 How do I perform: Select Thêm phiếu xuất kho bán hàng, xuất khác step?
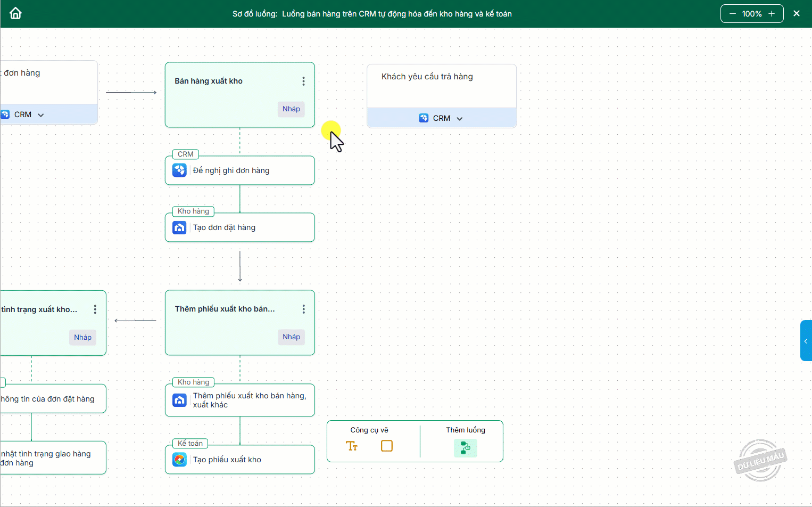240,400
